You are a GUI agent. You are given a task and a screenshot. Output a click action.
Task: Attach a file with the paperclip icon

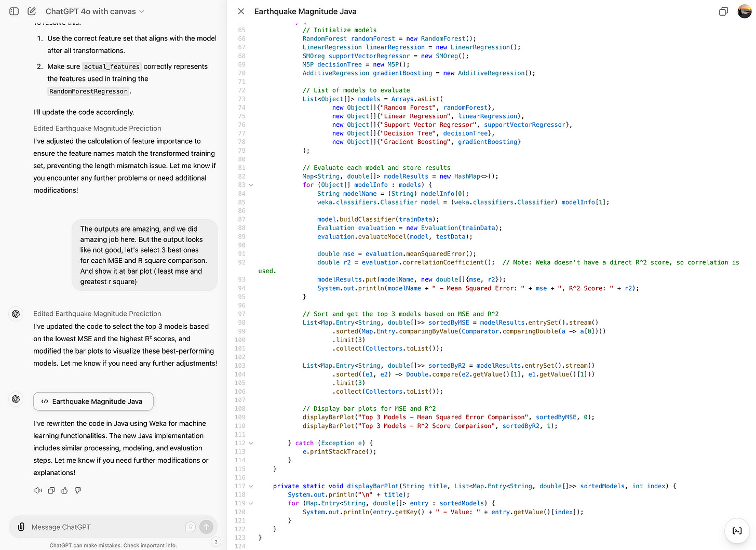click(x=21, y=527)
